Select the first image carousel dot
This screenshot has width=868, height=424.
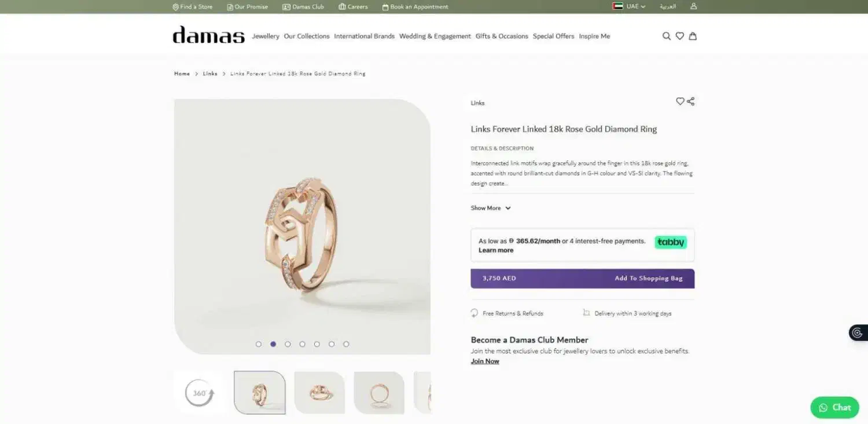[x=259, y=344]
